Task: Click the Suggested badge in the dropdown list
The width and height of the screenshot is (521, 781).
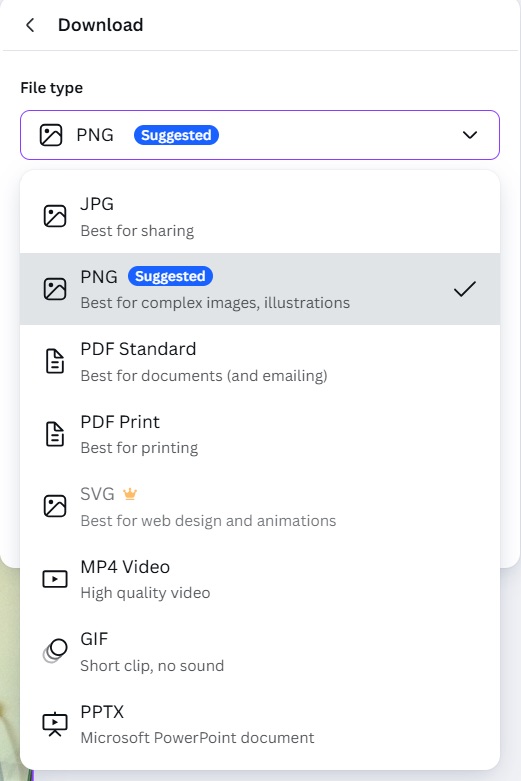Action: click(x=170, y=276)
